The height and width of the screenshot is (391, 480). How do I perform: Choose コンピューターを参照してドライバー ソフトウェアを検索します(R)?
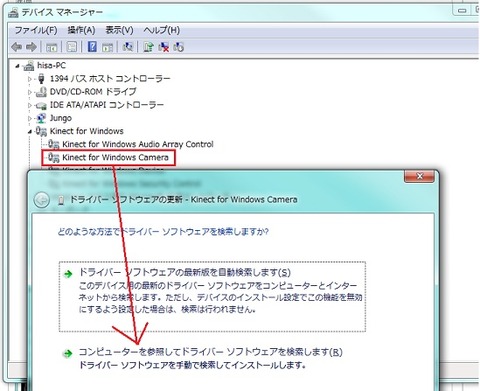click(x=212, y=358)
